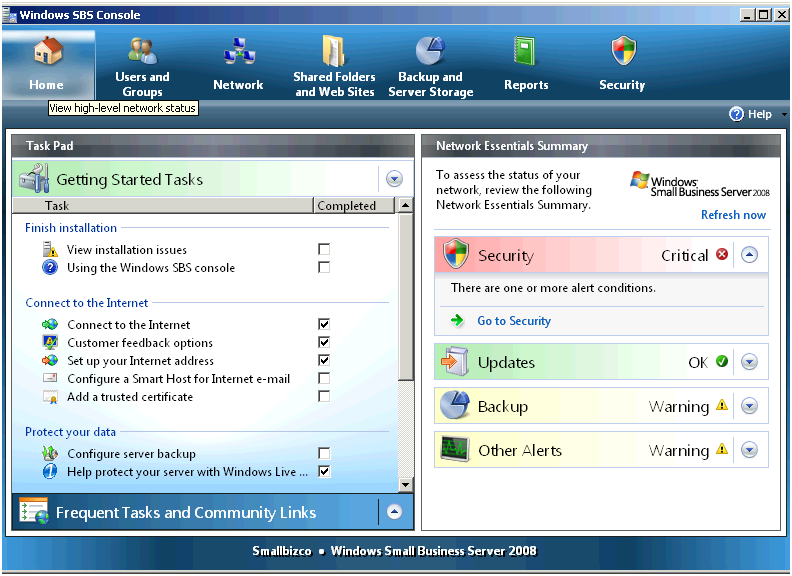Screen dimensions: 792x576
Task: Click the Updates summary box icon
Action: [455, 361]
